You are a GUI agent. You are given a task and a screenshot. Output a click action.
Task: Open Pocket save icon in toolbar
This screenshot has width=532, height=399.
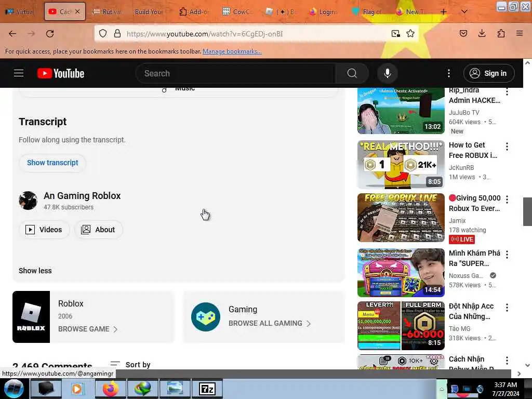pyautogui.click(x=463, y=34)
